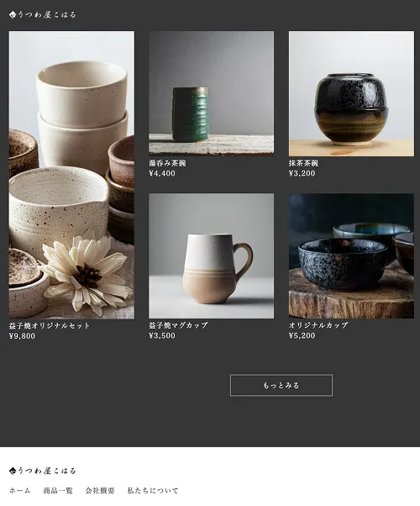Select the 益子焼マグカップ product title
420x506 pixels.
[178, 325]
